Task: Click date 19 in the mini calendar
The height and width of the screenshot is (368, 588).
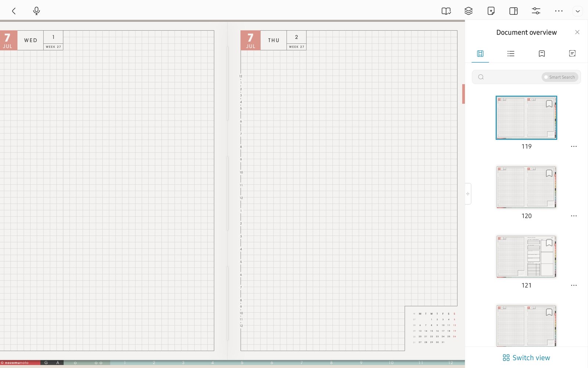Action: pos(454,331)
